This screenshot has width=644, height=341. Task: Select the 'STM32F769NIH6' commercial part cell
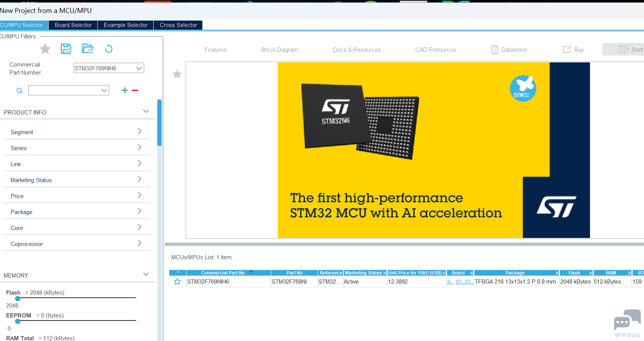pos(228,282)
